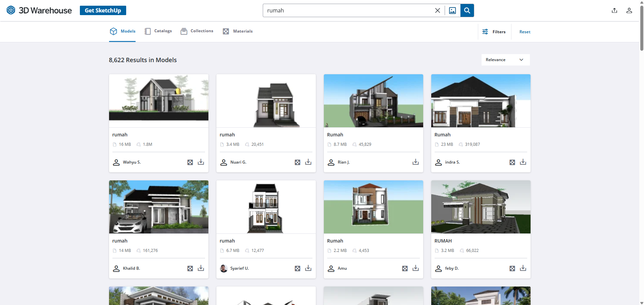Select the Materials tab

click(238, 31)
